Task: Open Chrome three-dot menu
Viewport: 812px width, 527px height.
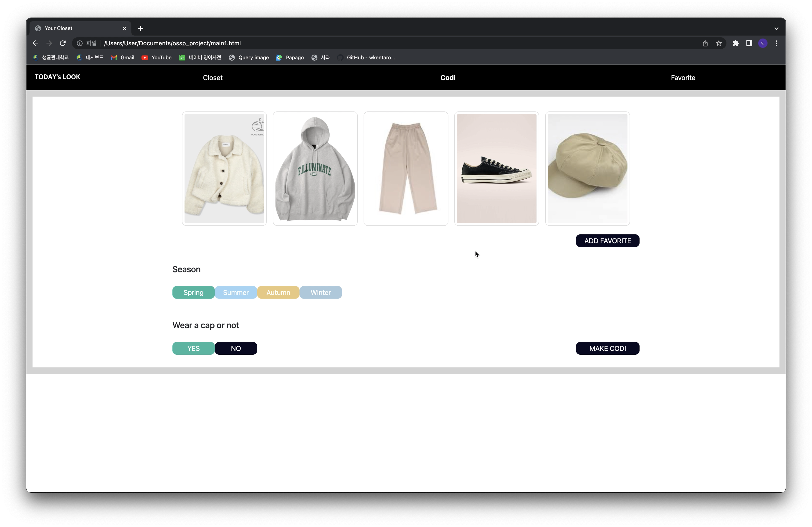Action: [776, 43]
